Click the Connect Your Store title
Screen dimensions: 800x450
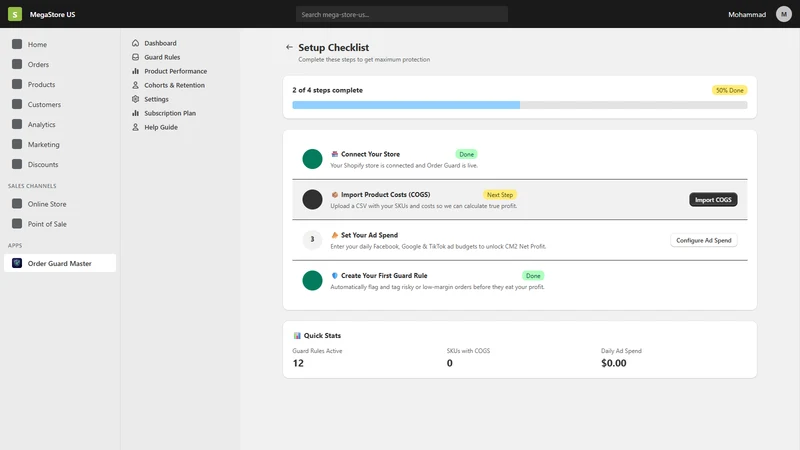point(370,154)
